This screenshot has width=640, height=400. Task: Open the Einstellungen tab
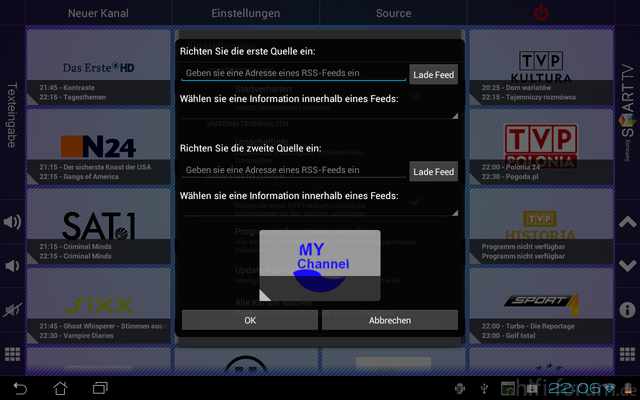coord(246,13)
